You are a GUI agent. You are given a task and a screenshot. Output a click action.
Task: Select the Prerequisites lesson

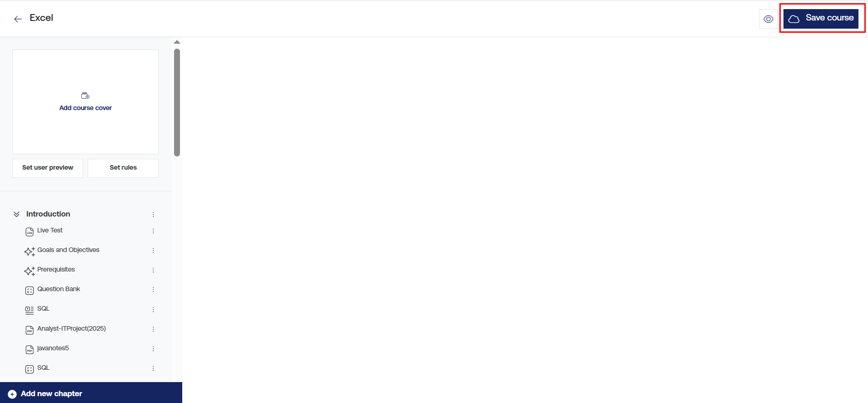pos(56,270)
